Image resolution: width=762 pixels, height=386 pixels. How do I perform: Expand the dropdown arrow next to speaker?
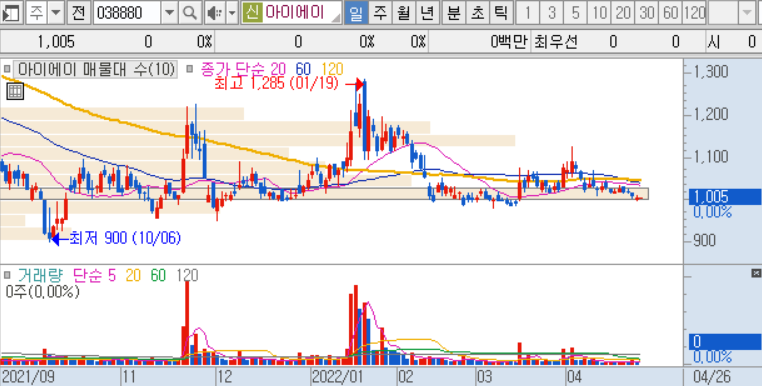pos(232,13)
